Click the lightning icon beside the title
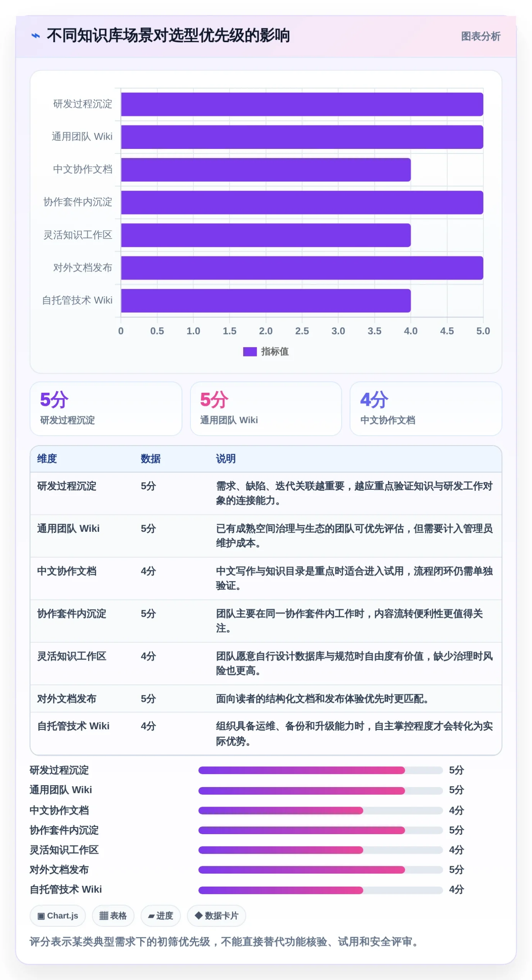The image size is (532, 980). [x=36, y=36]
